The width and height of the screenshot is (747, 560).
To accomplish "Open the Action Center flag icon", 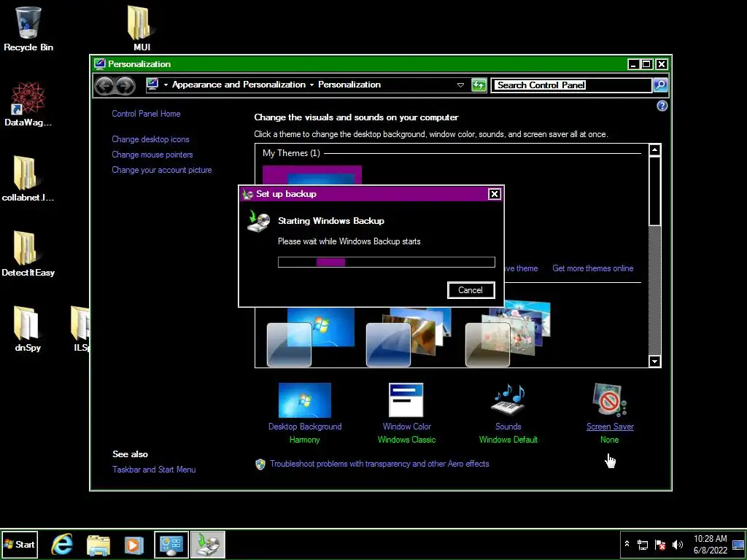I will pyautogui.click(x=660, y=544).
